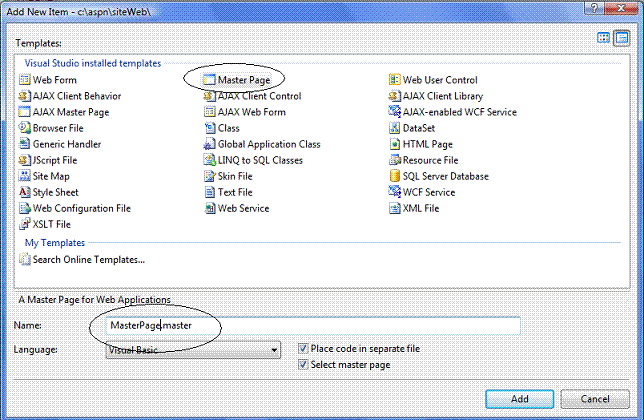Select the Master Page template icon

(x=209, y=80)
